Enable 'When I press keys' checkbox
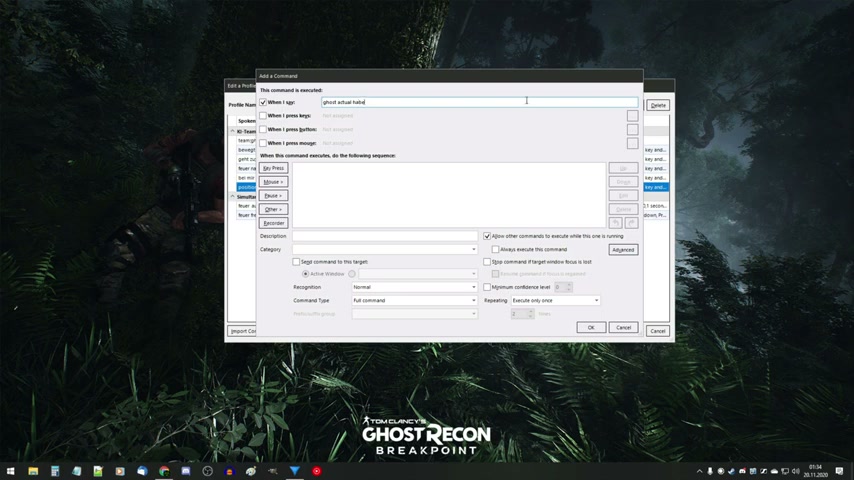 [263, 116]
